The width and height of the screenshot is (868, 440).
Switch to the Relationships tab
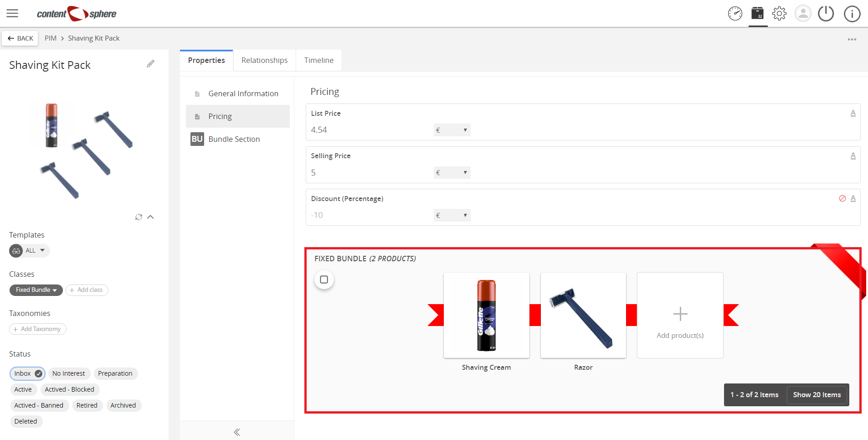click(x=264, y=60)
